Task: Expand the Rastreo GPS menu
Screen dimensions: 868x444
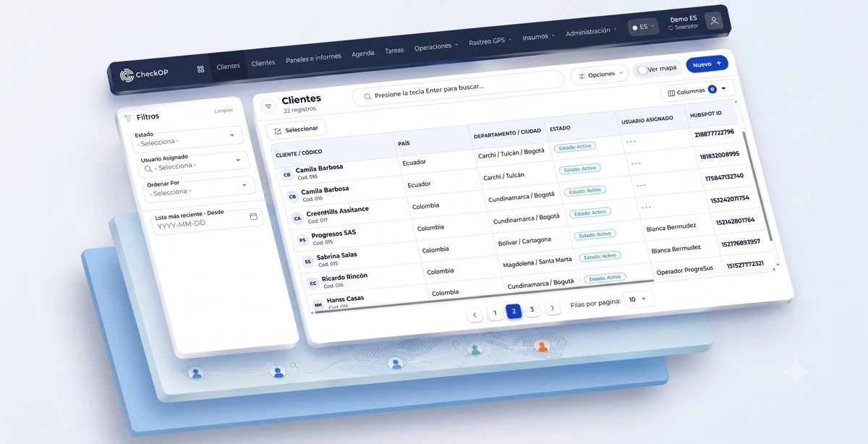Action: (x=490, y=41)
